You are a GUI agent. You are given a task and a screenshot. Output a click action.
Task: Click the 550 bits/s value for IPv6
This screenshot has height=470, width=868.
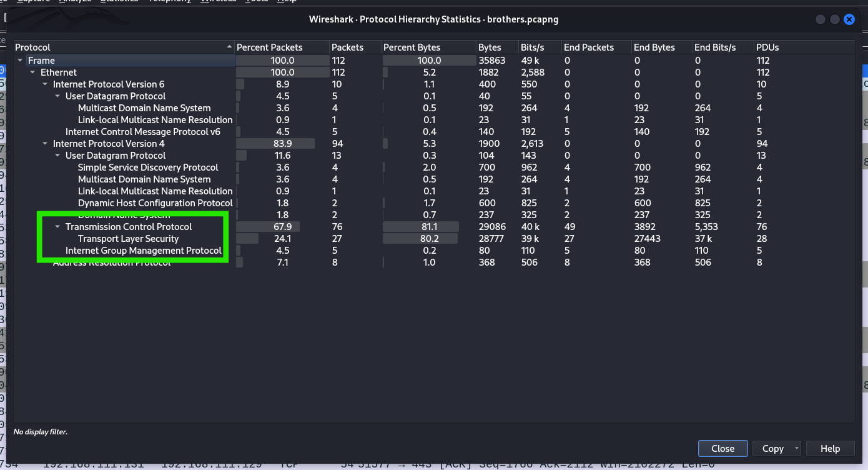pyautogui.click(x=529, y=84)
